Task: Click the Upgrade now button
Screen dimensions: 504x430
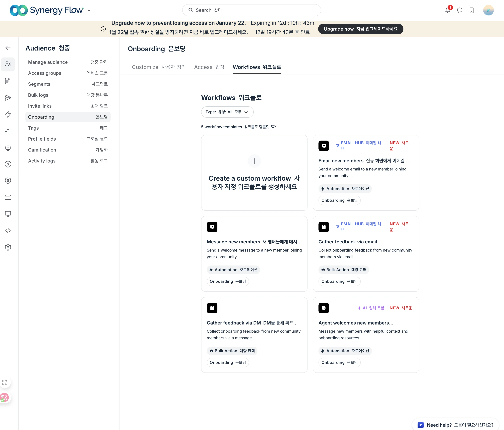Action: (361, 29)
